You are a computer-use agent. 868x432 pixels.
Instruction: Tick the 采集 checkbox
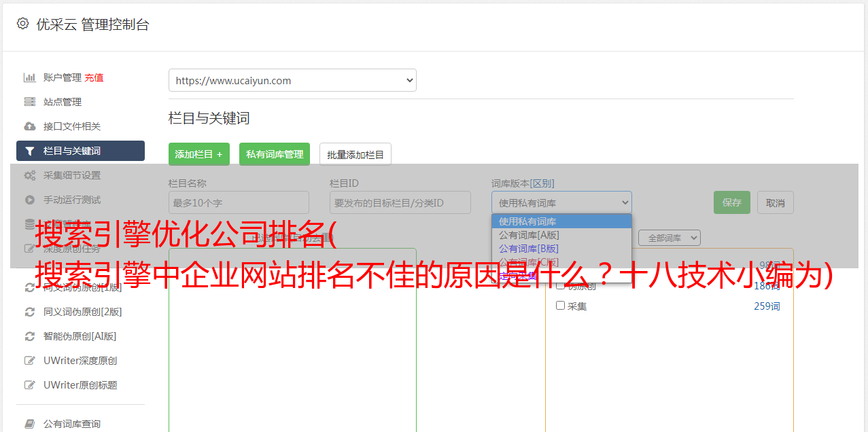[x=561, y=306]
